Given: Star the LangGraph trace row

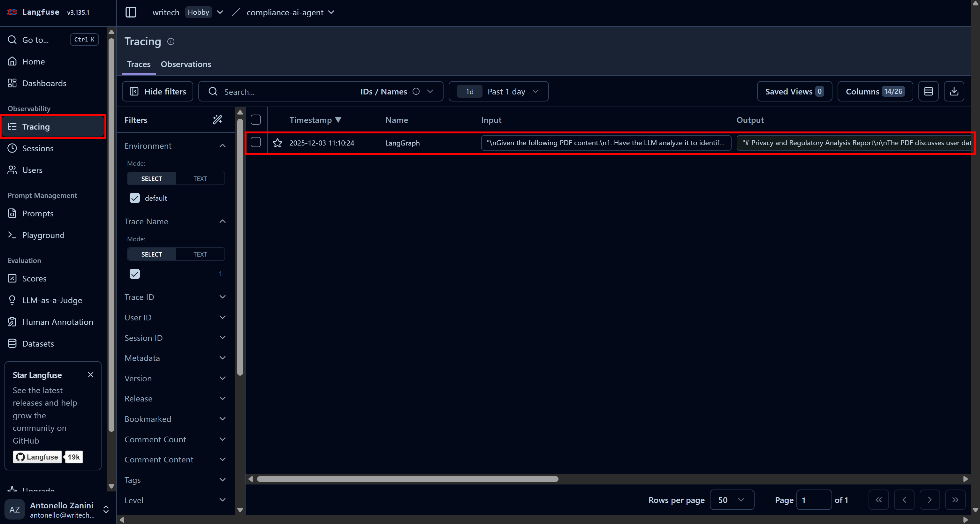Looking at the screenshot, I should (277, 143).
